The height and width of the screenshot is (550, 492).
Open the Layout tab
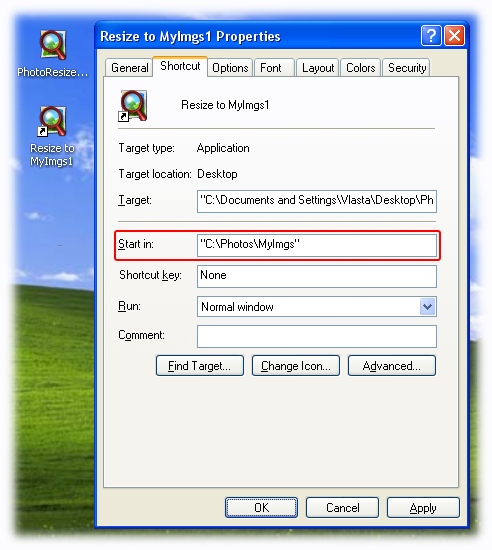[318, 67]
